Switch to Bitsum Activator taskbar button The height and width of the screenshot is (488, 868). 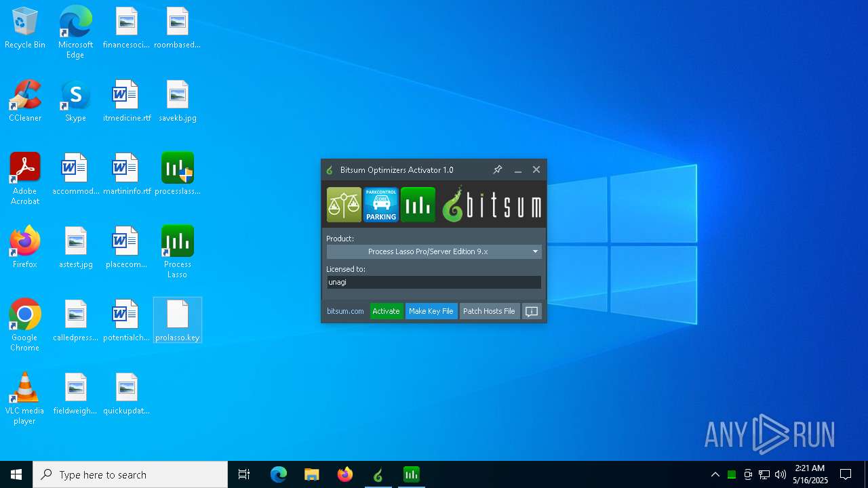(378, 474)
